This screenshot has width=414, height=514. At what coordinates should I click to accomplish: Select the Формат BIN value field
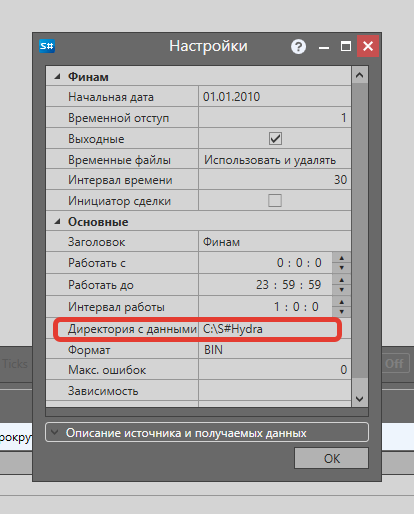(275, 350)
